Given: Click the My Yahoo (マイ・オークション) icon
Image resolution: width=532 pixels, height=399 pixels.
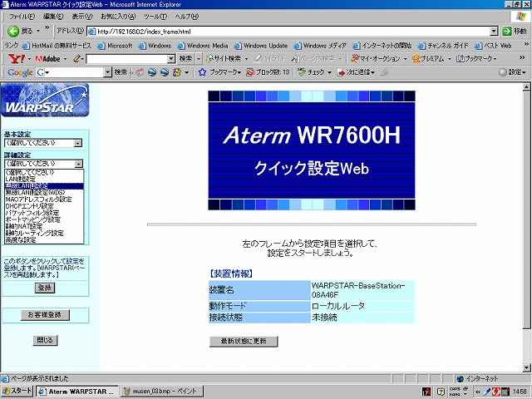Looking at the screenshot, I should click(355, 58).
